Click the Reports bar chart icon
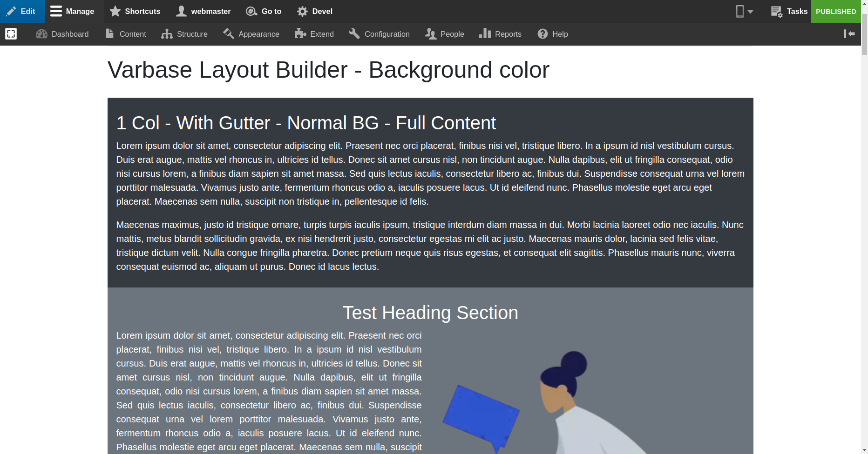The width and height of the screenshot is (868, 454). [x=485, y=33]
